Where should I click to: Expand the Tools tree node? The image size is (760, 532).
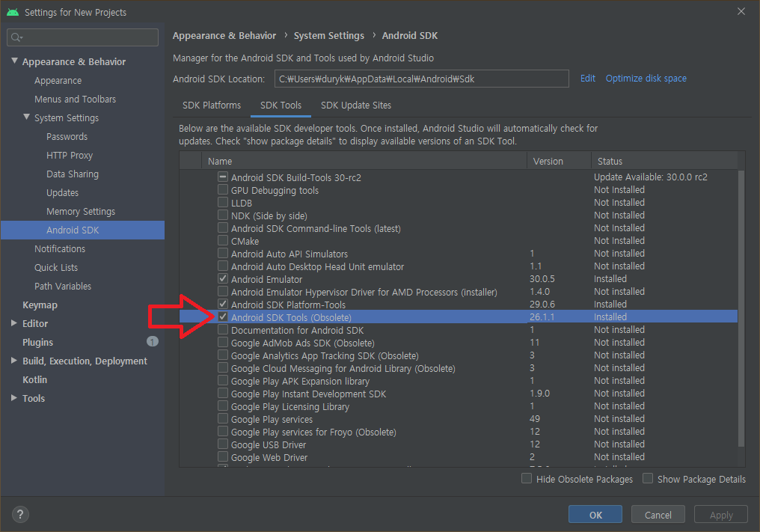[x=14, y=397]
